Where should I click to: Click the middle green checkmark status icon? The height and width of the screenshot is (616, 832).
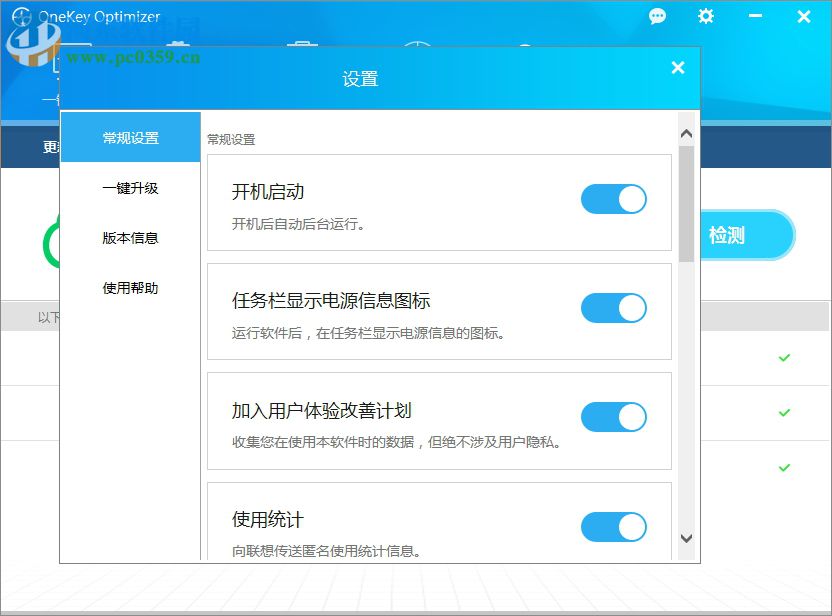click(x=785, y=412)
